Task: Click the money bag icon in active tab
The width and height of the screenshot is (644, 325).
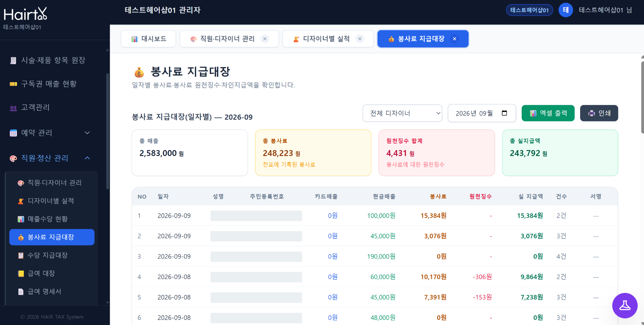Action: point(391,39)
